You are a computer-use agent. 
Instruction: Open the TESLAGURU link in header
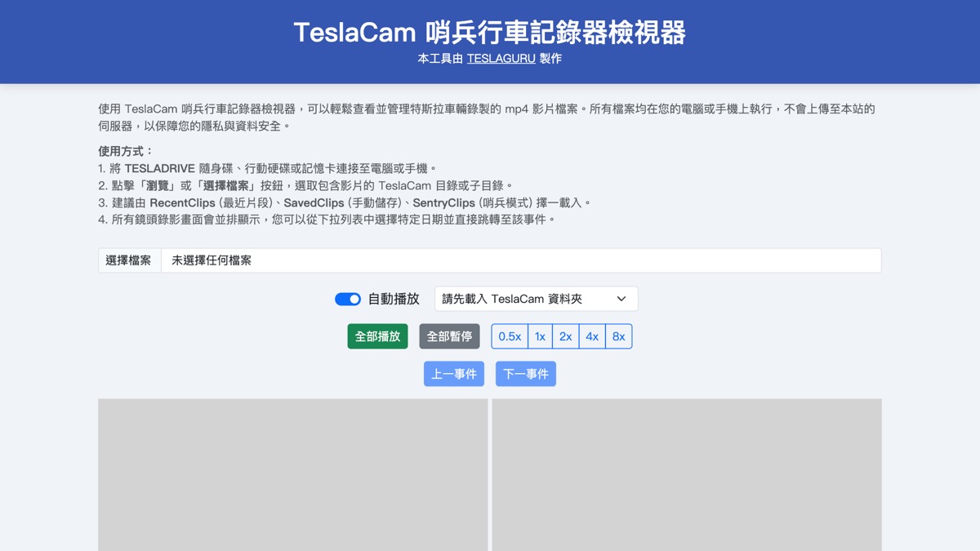[501, 59]
